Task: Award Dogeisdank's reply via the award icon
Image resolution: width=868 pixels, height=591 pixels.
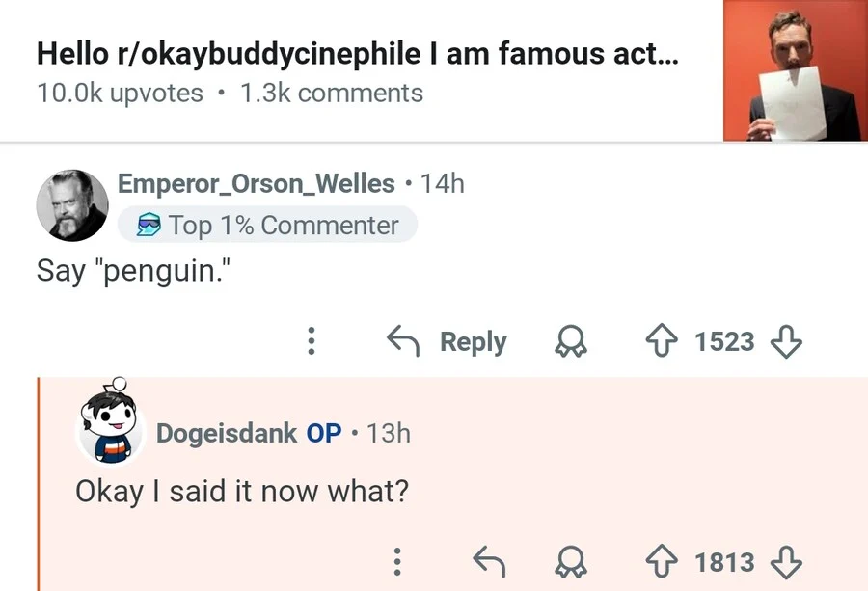Action: [x=570, y=560]
